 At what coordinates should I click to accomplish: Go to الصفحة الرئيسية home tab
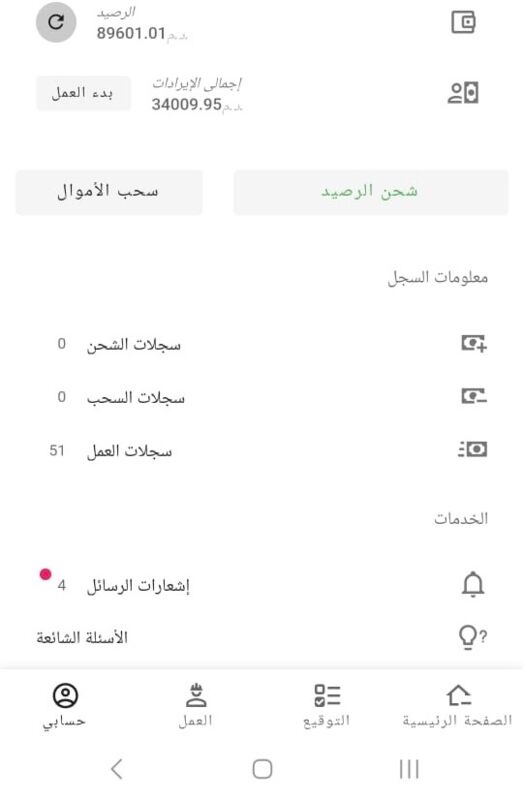(458, 707)
